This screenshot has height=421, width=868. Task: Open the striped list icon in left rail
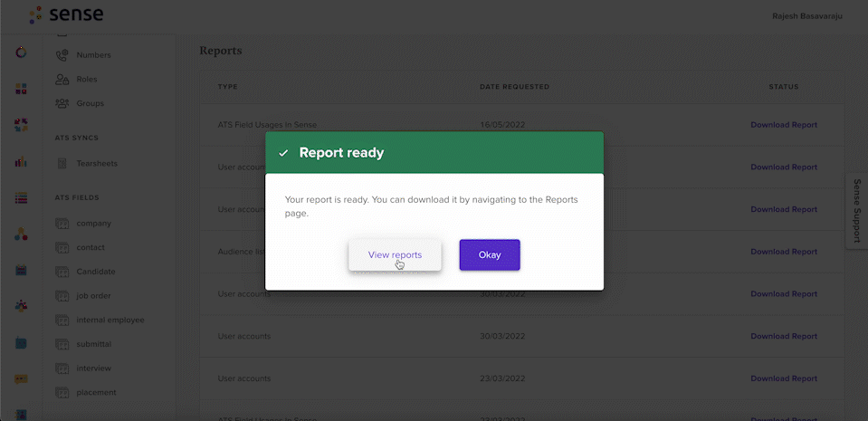coord(21,197)
